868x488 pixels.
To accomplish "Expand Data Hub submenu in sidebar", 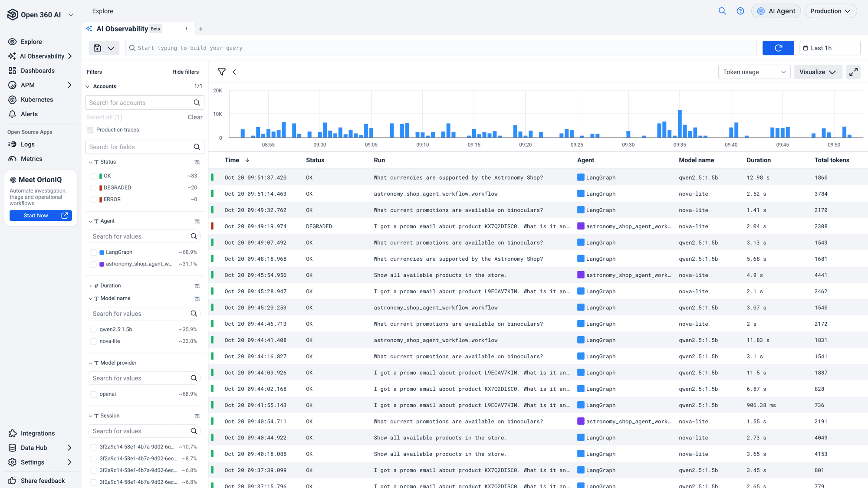I will click(69, 448).
